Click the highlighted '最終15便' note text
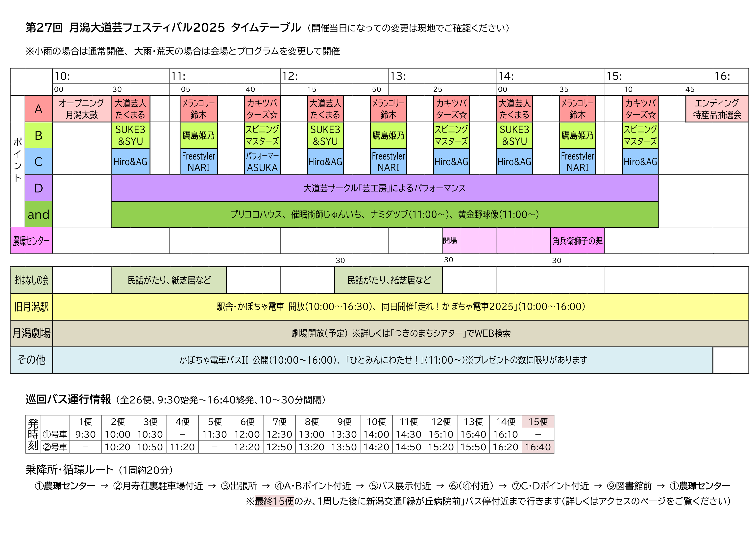Screen dimensions: 756x535 point(274,501)
